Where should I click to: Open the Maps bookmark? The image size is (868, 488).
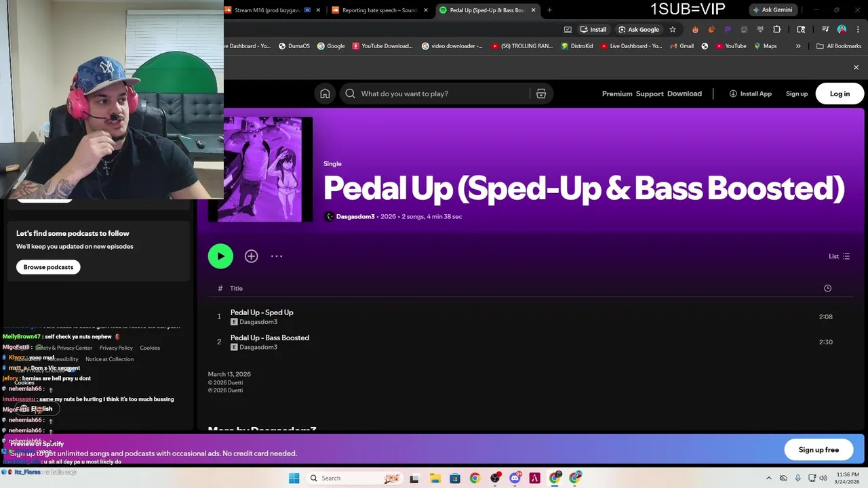point(765,46)
